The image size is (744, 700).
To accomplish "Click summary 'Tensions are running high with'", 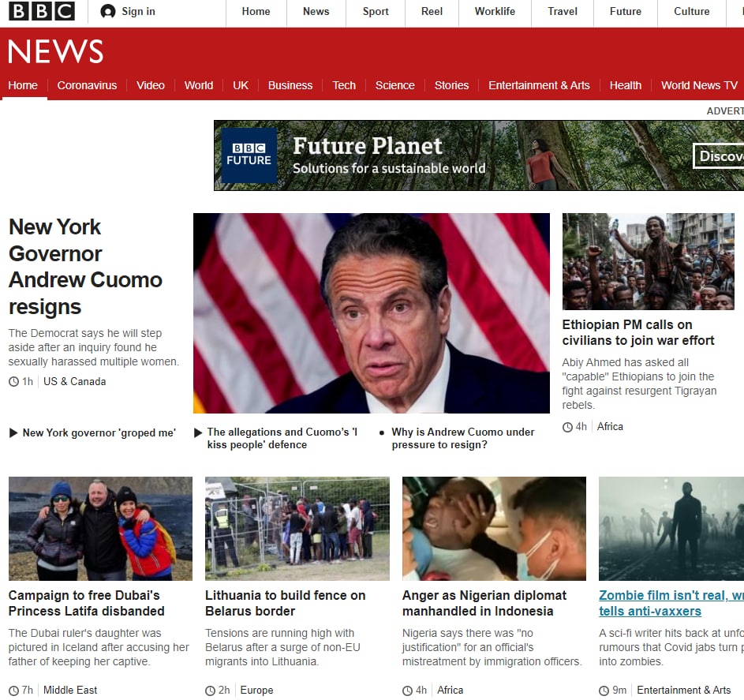I will pos(279,633).
